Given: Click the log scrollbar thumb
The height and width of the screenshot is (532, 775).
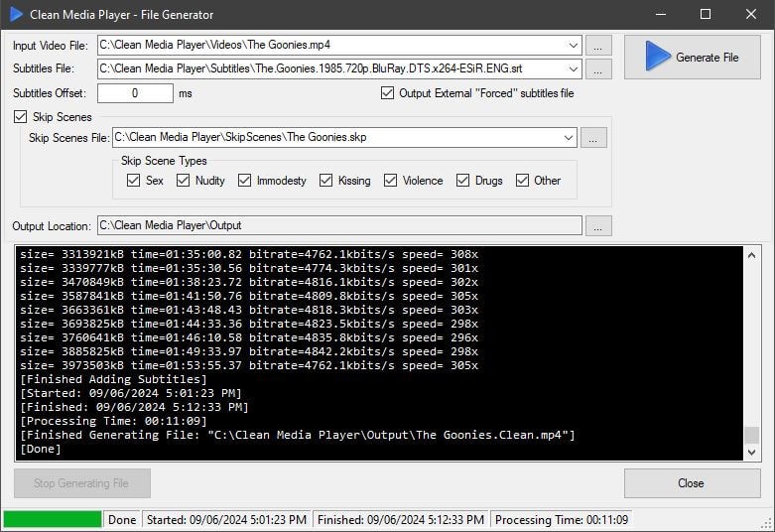Looking at the screenshot, I should 752,435.
